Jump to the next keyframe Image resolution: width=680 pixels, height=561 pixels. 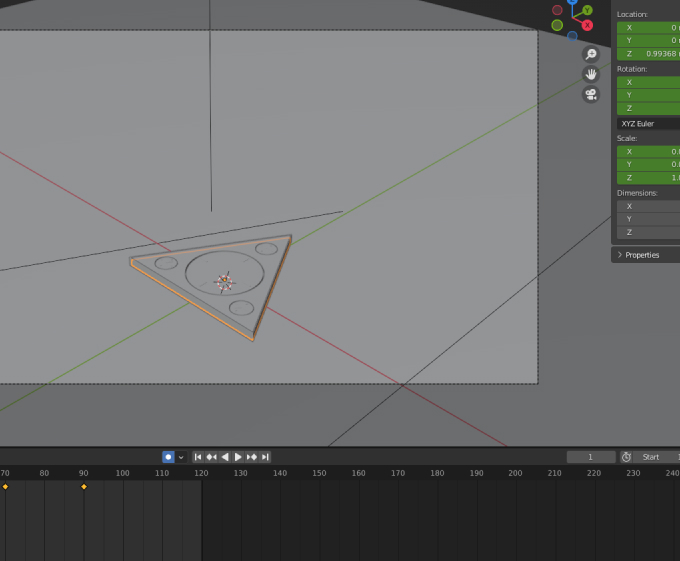click(x=252, y=457)
